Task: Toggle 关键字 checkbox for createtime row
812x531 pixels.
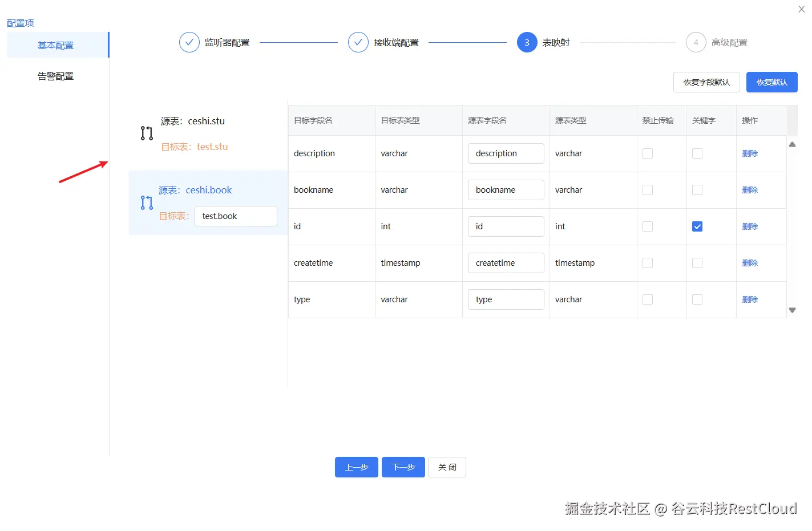Action: pyautogui.click(x=697, y=263)
